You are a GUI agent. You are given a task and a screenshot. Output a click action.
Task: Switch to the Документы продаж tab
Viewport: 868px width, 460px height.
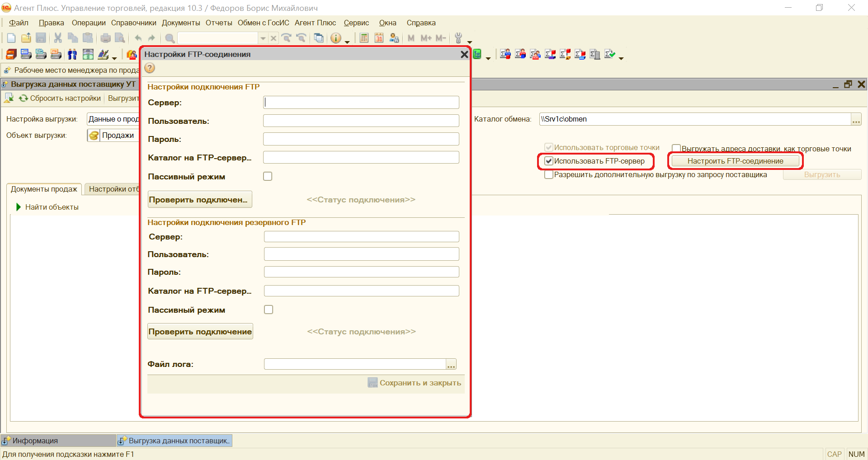point(44,189)
